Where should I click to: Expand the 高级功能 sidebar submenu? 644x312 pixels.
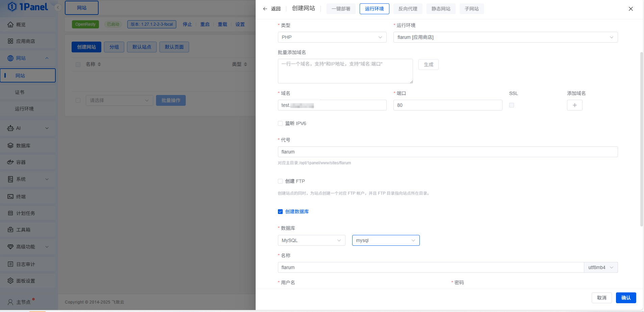(x=47, y=247)
